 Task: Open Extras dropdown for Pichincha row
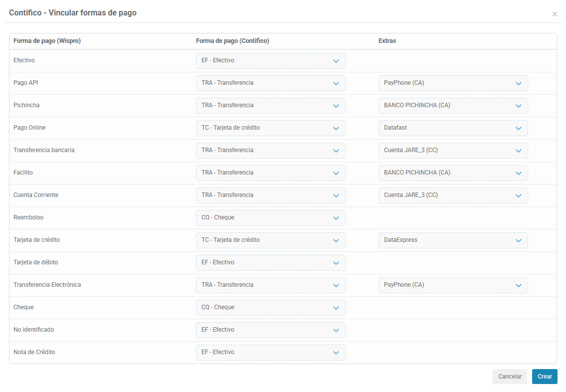coord(453,105)
